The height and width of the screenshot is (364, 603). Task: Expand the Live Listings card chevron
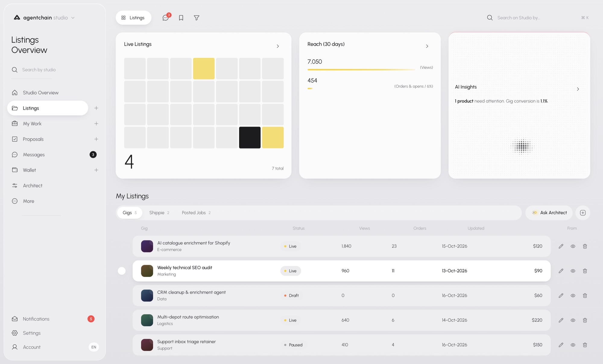coord(278,46)
